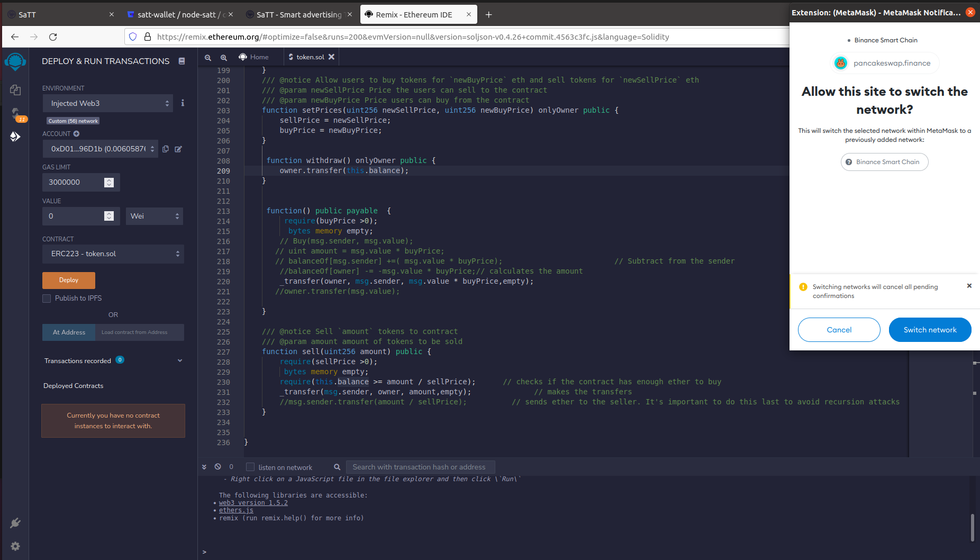Toggle Publish to IPFS checkbox
This screenshot has height=560, width=980.
(x=47, y=299)
